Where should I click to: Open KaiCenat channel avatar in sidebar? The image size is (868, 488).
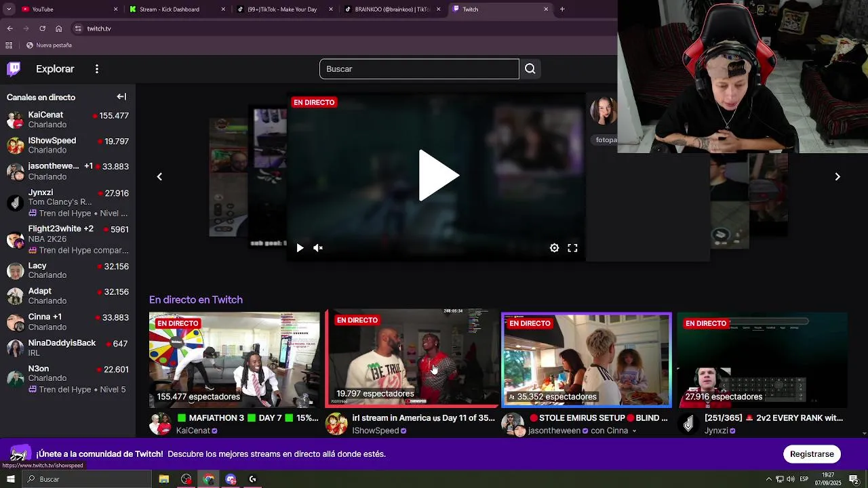[15, 120]
